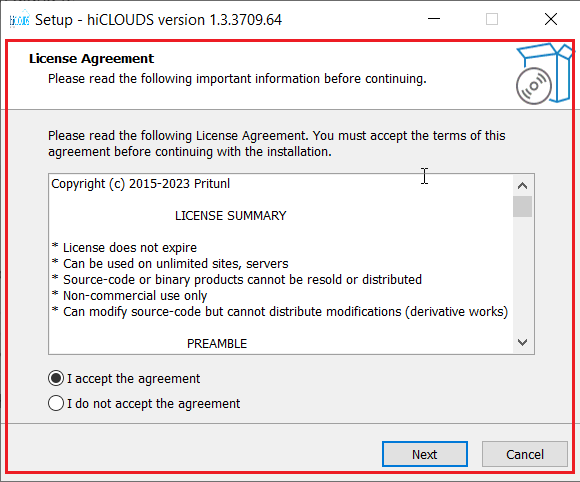Viewport: 580px width, 482px height.
Task: Click the derivative works license line
Action: pyautogui.click(x=280, y=311)
